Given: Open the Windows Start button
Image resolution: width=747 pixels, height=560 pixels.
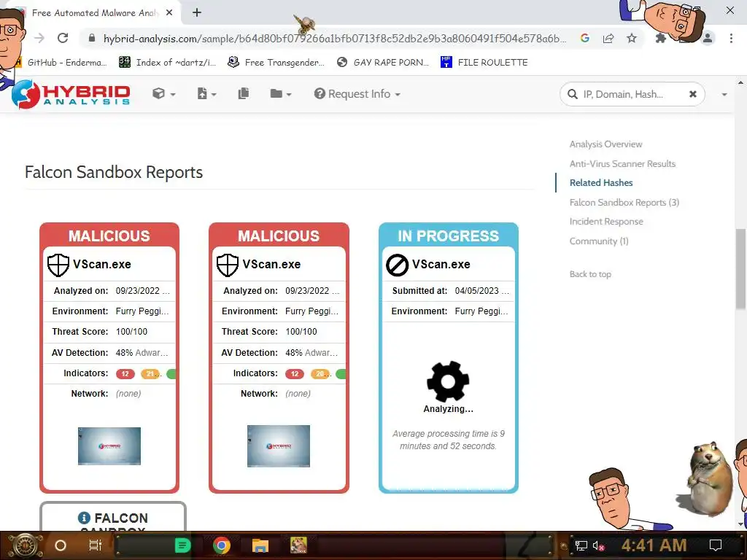Looking at the screenshot, I should [25, 545].
